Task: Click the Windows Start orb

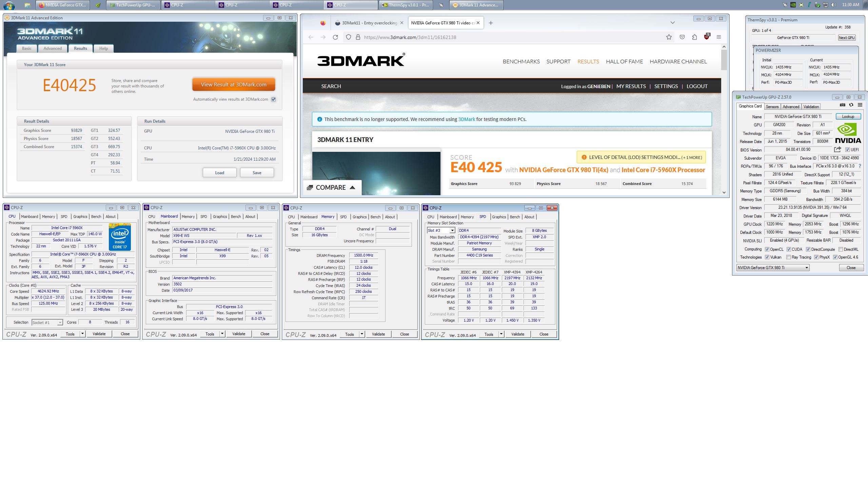Action: [x=9, y=5]
